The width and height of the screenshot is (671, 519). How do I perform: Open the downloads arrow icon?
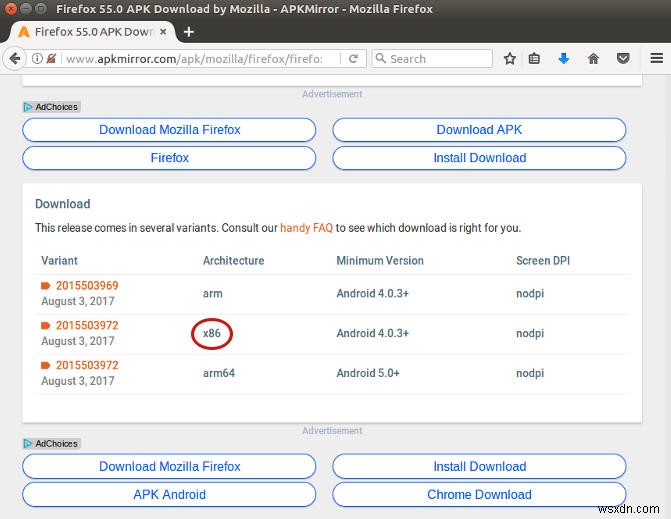(564, 58)
